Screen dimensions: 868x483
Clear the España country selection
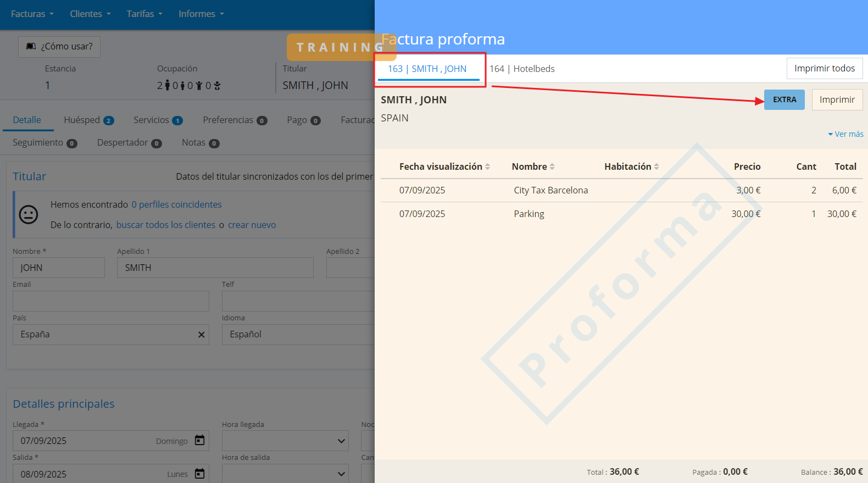pyautogui.click(x=201, y=335)
